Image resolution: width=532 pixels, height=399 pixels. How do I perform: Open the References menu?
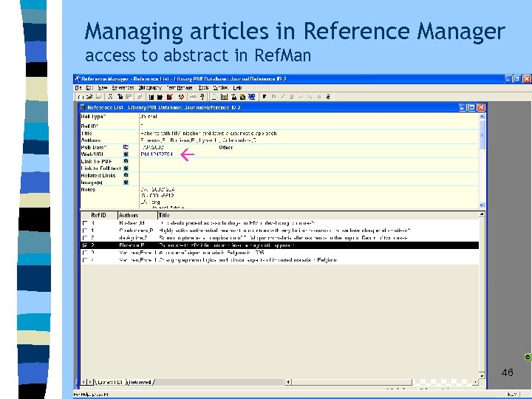[123, 88]
